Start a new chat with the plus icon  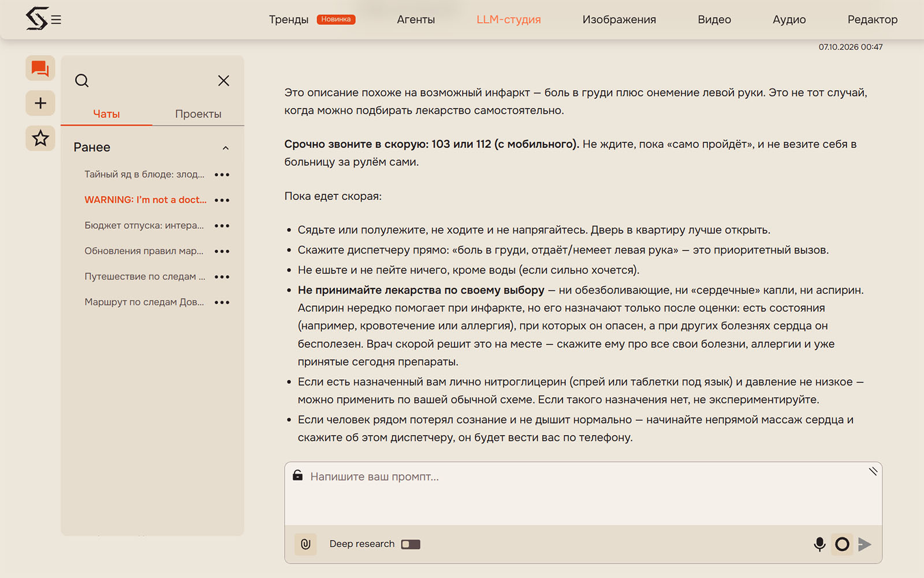point(40,103)
